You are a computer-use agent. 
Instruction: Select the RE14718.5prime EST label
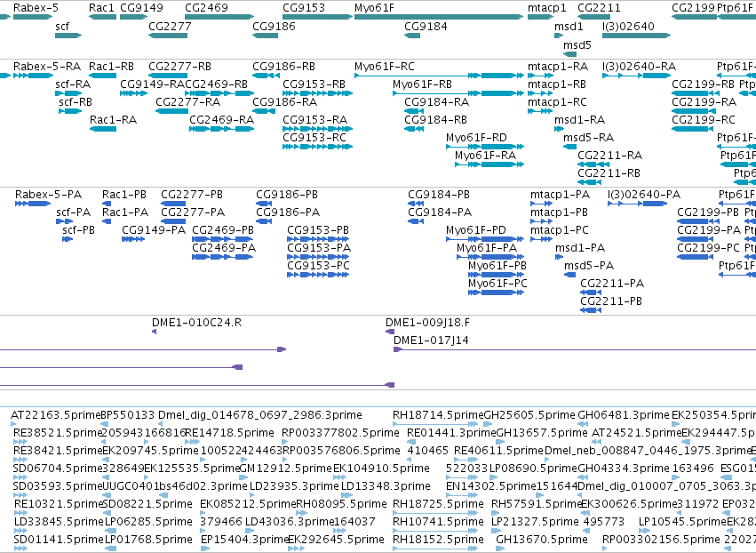[x=229, y=433]
